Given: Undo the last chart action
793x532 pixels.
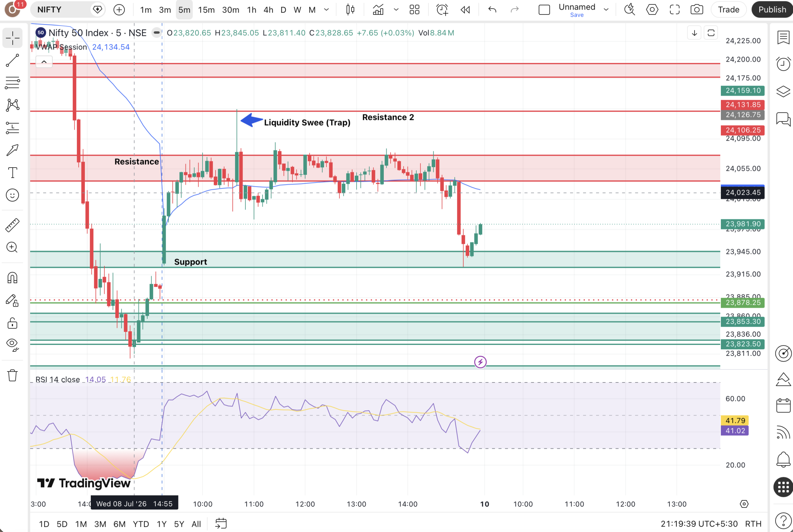Looking at the screenshot, I should point(492,10).
